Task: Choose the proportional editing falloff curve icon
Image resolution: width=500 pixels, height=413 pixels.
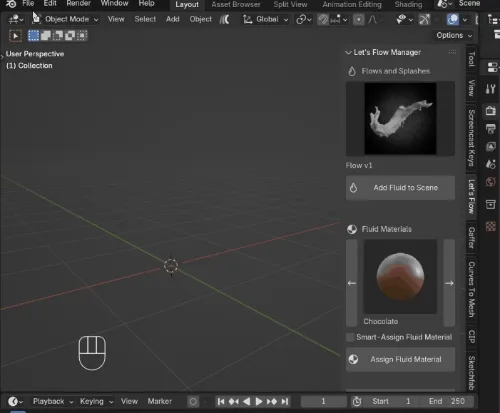Action: (372, 20)
